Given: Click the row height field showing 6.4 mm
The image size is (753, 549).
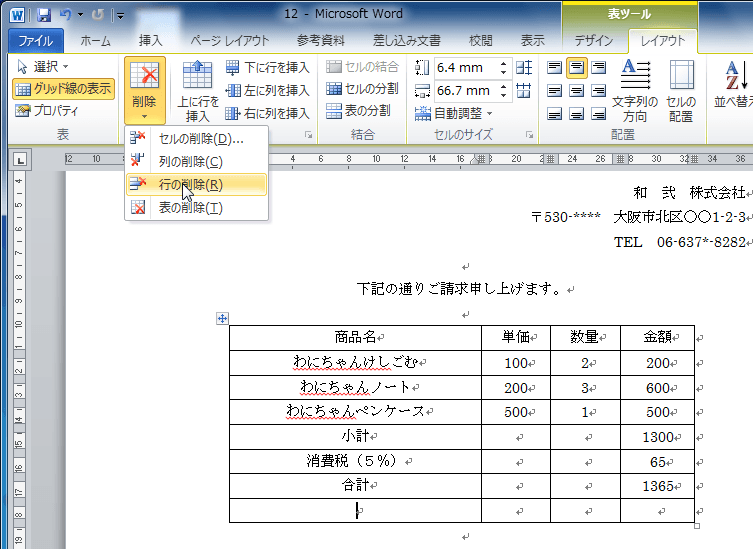Looking at the screenshot, I should 466,68.
